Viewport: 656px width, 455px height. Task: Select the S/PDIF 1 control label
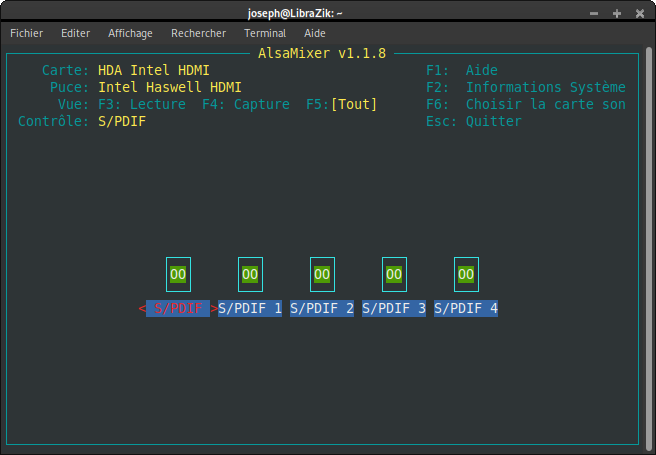coord(250,309)
